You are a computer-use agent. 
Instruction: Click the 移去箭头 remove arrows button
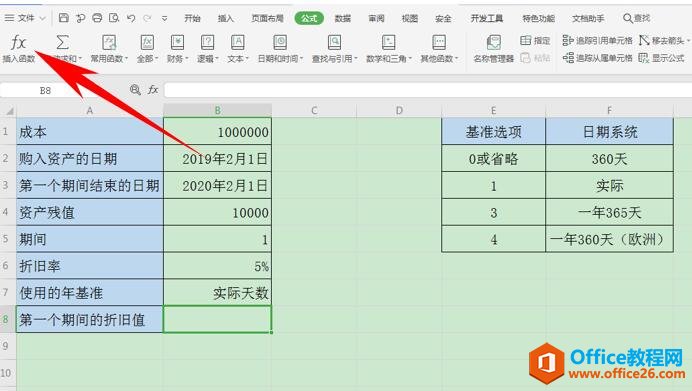pyautogui.click(x=664, y=41)
